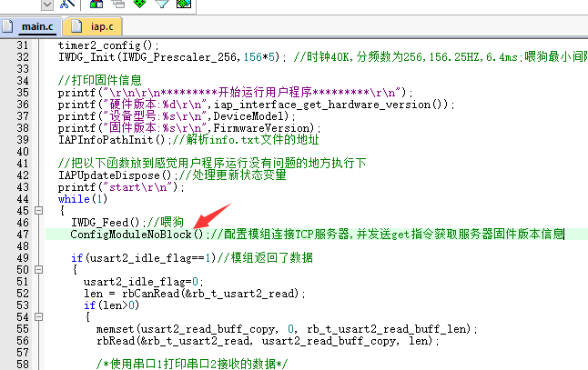
Task: Click usart2_idle_flag=0 assignment
Action: 143,282
